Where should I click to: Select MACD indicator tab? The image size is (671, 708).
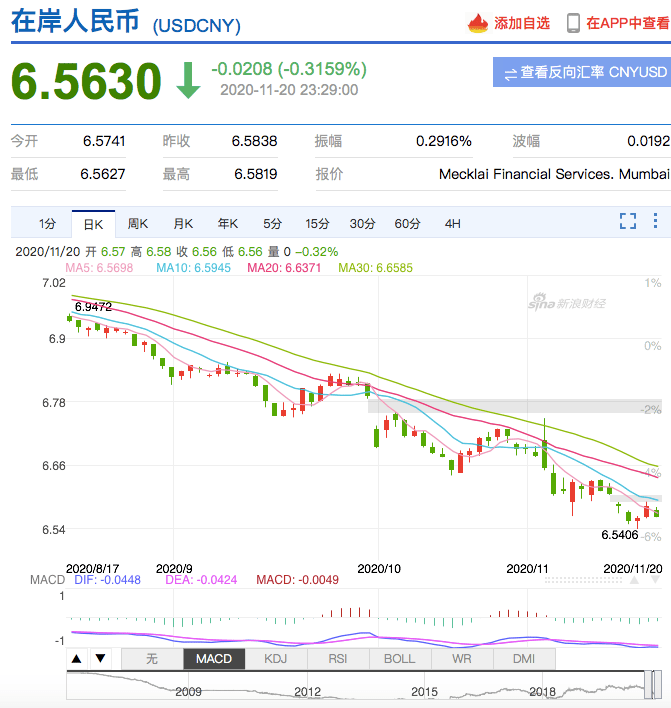point(214,659)
